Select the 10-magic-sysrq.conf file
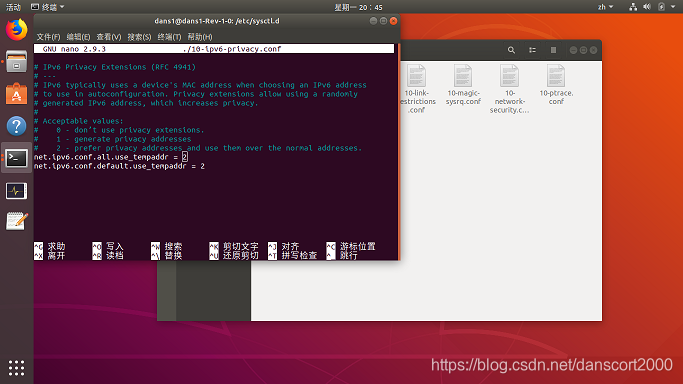This screenshot has height=384, width=683. click(463, 85)
